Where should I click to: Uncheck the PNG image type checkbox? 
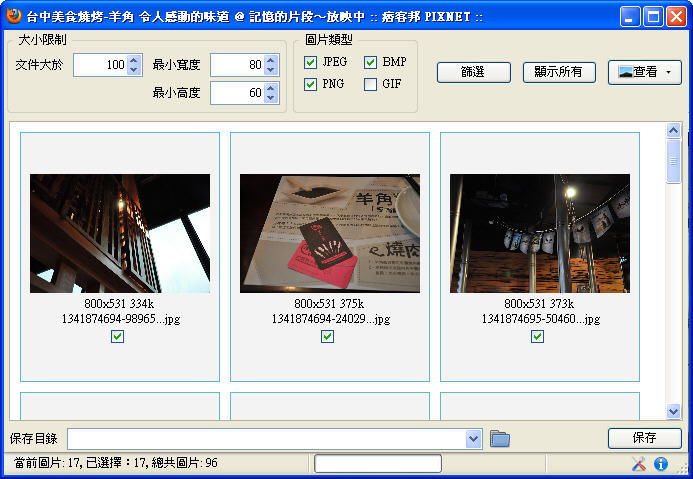tap(311, 85)
